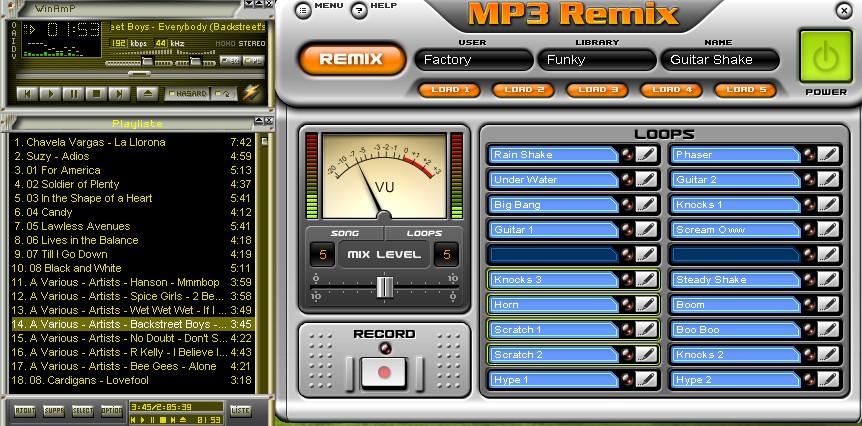
Task: Edit the Phaser loop with pencil icon
Action: click(828, 154)
